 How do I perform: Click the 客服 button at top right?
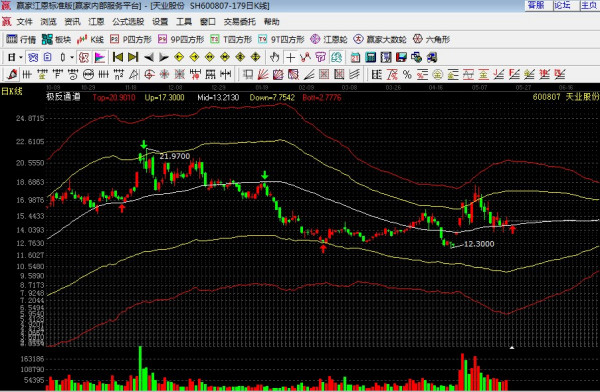coord(536,5)
